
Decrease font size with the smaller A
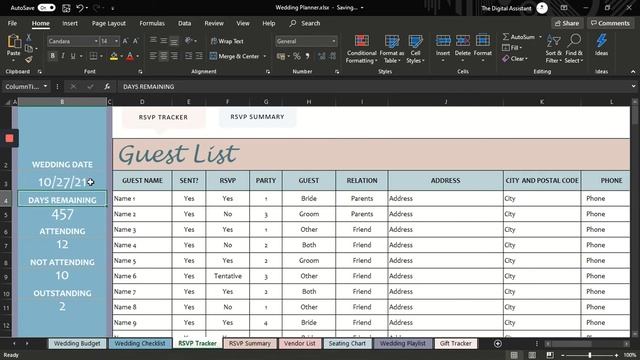136,41
